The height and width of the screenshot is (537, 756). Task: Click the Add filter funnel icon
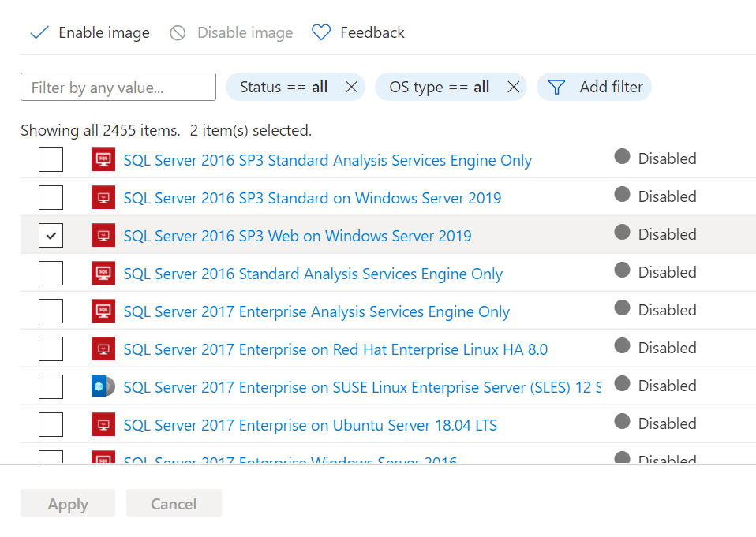point(557,88)
